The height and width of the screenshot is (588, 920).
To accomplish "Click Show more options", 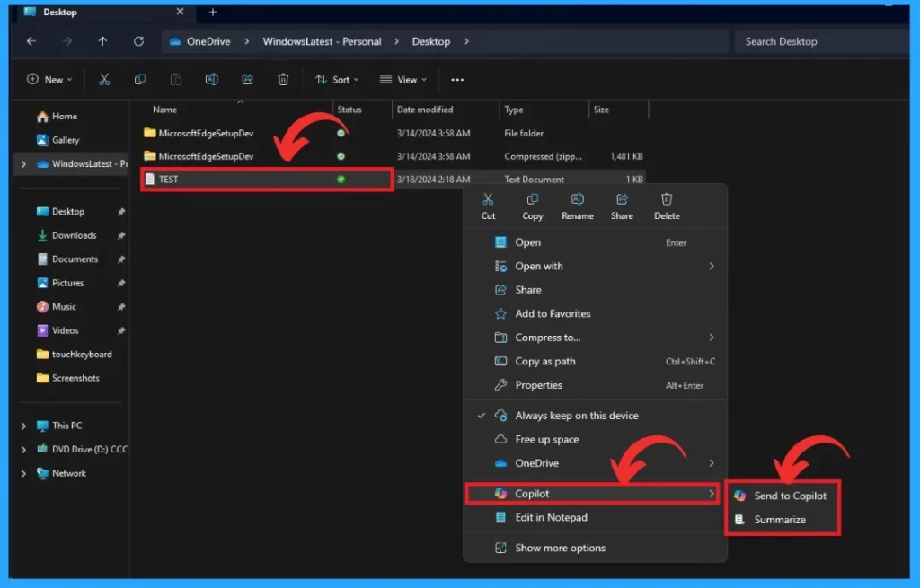I will point(595,549).
